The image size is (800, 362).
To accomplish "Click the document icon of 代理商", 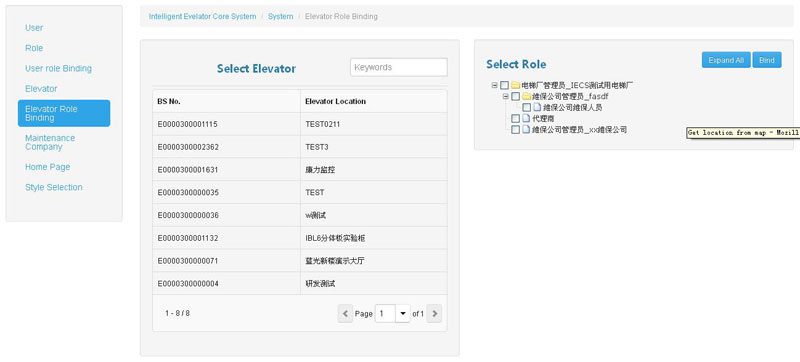I will pyautogui.click(x=526, y=119).
